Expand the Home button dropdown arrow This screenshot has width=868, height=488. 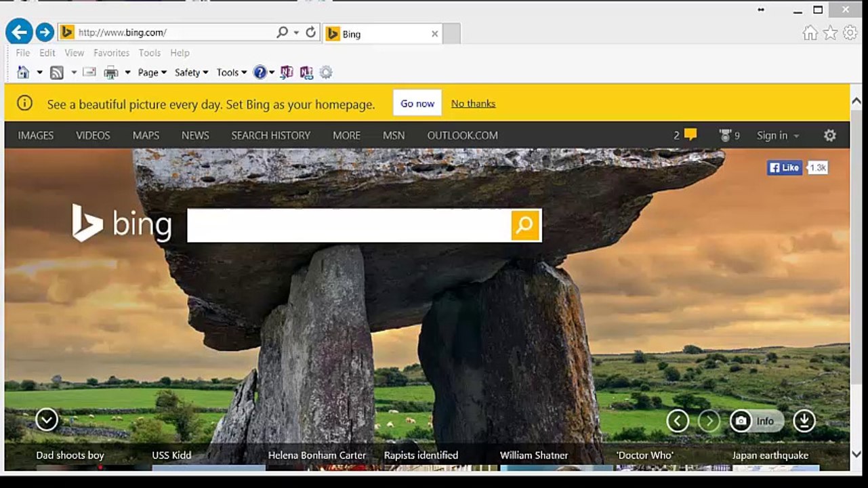click(x=39, y=73)
